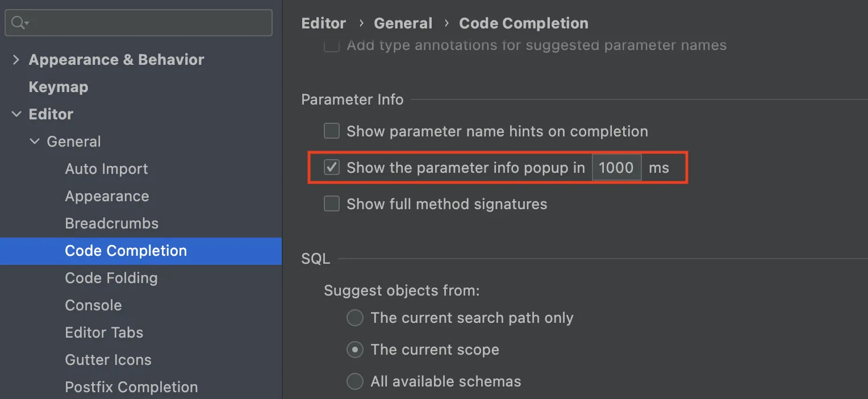Click inside the settings search field

[x=148, y=23]
